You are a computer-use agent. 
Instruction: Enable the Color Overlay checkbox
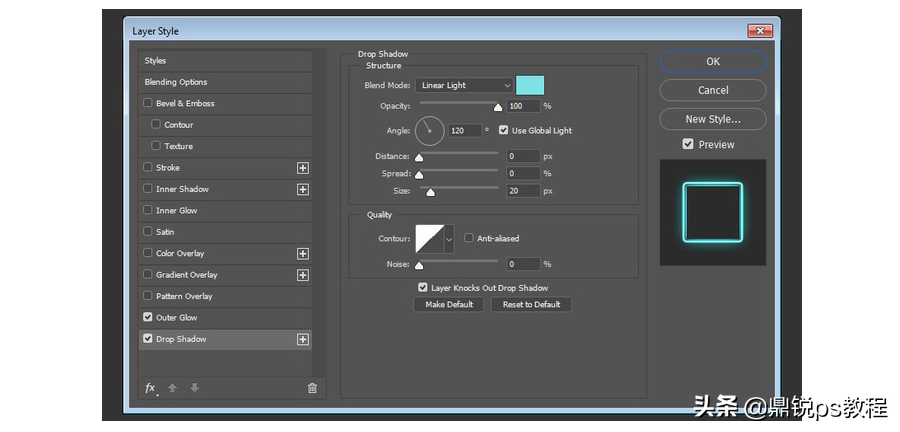pyautogui.click(x=148, y=253)
